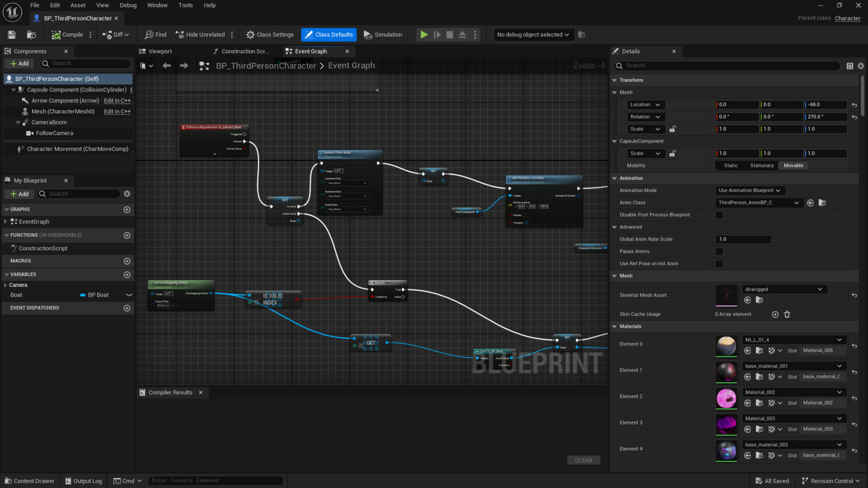The width and height of the screenshot is (868, 488).
Task: Enable Disable Post Process Blueprint checkbox
Action: [x=719, y=215]
